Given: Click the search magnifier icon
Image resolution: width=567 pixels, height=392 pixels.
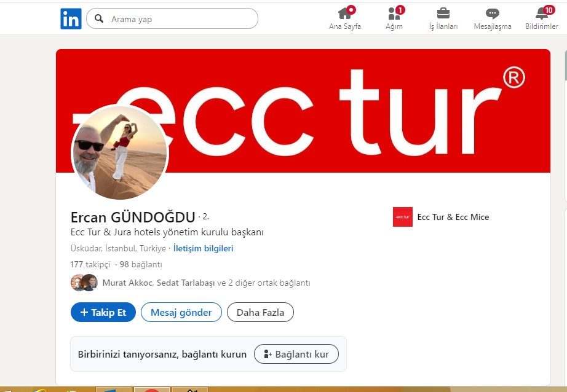Looking at the screenshot, I should [98, 19].
